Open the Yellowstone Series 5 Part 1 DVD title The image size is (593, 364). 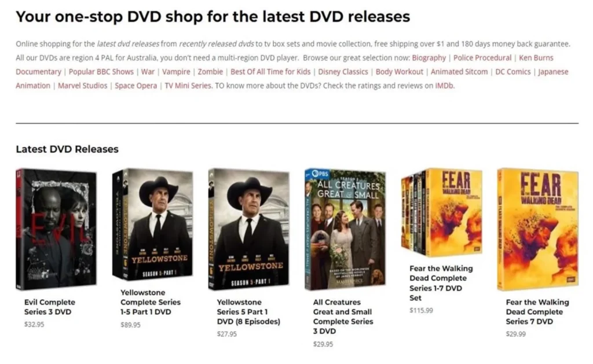[x=248, y=312]
